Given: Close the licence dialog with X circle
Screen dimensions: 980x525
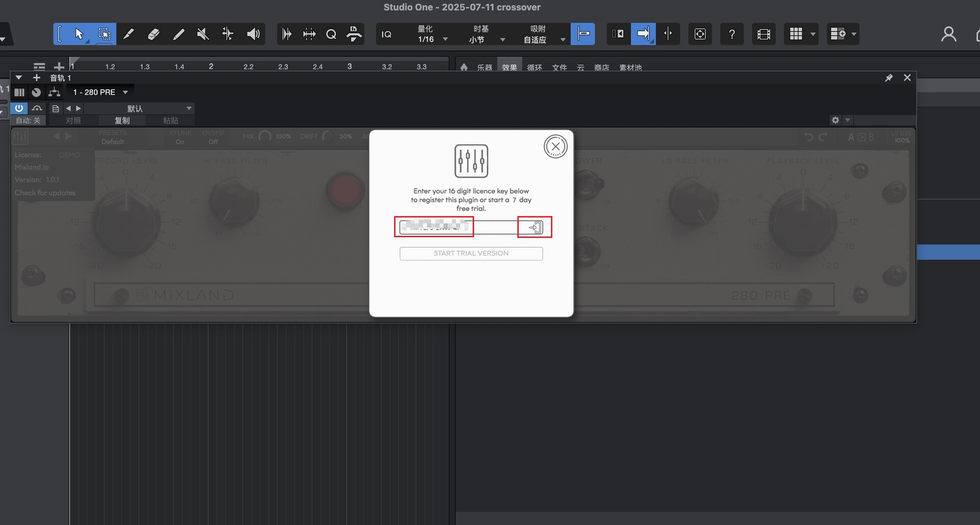Looking at the screenshot, I should pyautogui.click(x=555, y=146).
